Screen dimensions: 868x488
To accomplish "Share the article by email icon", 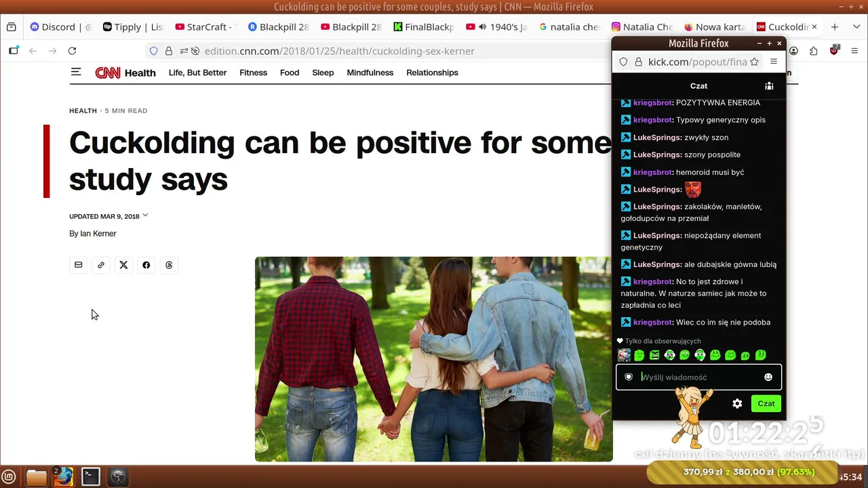I will (79, 265).
